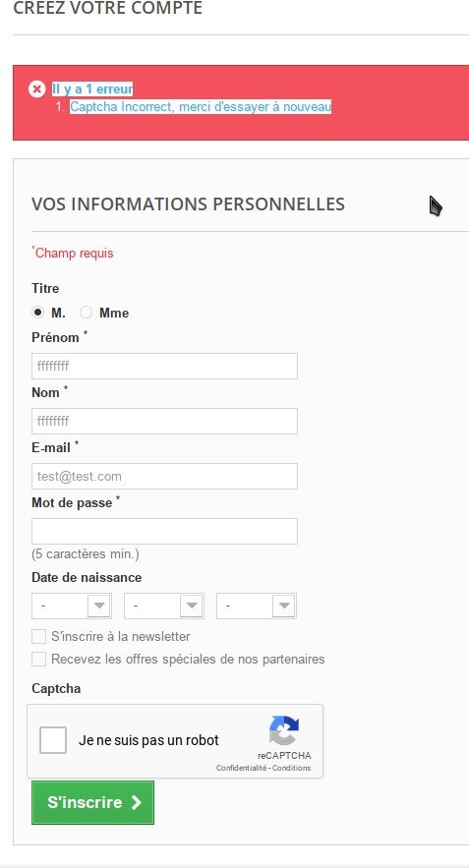Open the birth year dropdown
The image size is (469, 868).
coord(257,606)
